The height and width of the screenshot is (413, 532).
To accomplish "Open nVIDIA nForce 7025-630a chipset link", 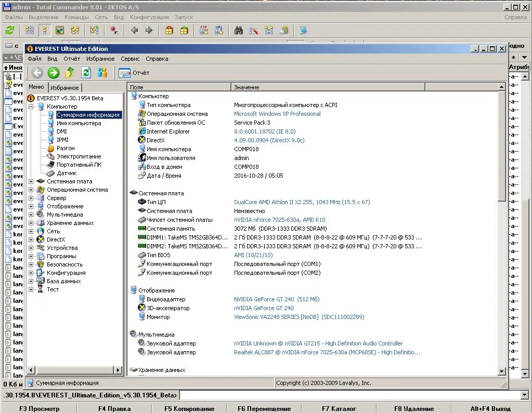I will (280, 220).
